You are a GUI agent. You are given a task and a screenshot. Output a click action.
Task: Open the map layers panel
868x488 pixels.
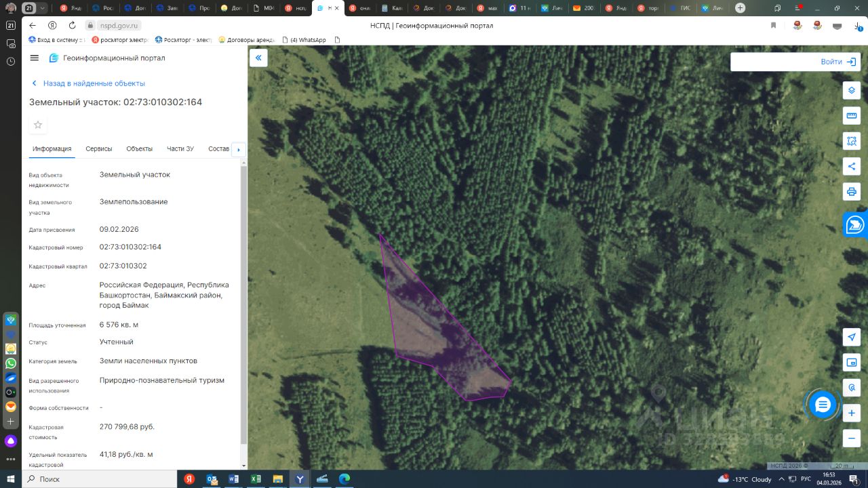pos(852,90)
